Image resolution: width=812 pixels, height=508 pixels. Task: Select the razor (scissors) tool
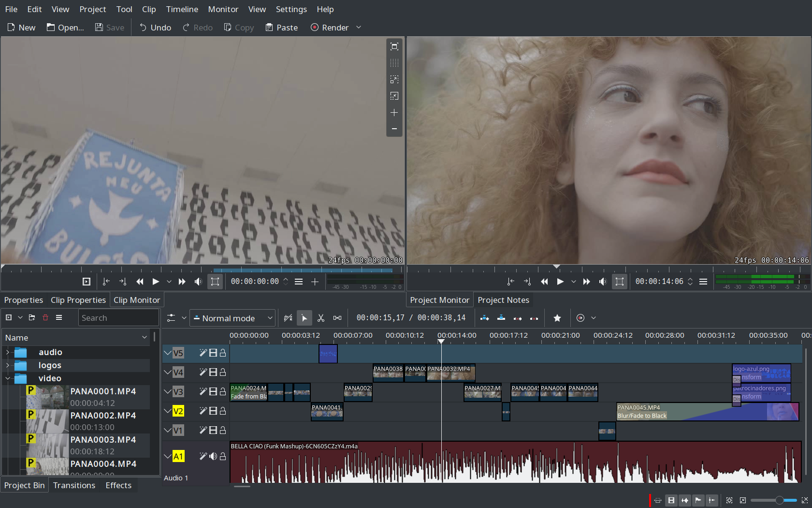321,318
